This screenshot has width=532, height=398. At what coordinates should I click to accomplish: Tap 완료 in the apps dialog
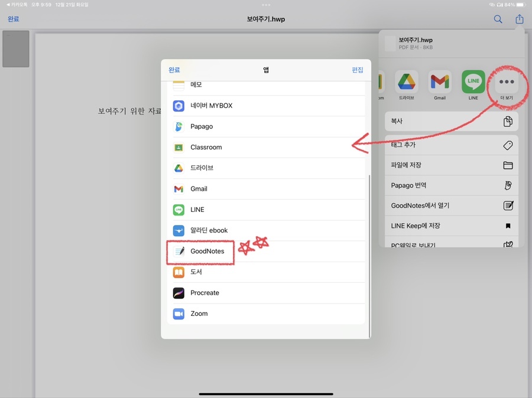point(174,70)
